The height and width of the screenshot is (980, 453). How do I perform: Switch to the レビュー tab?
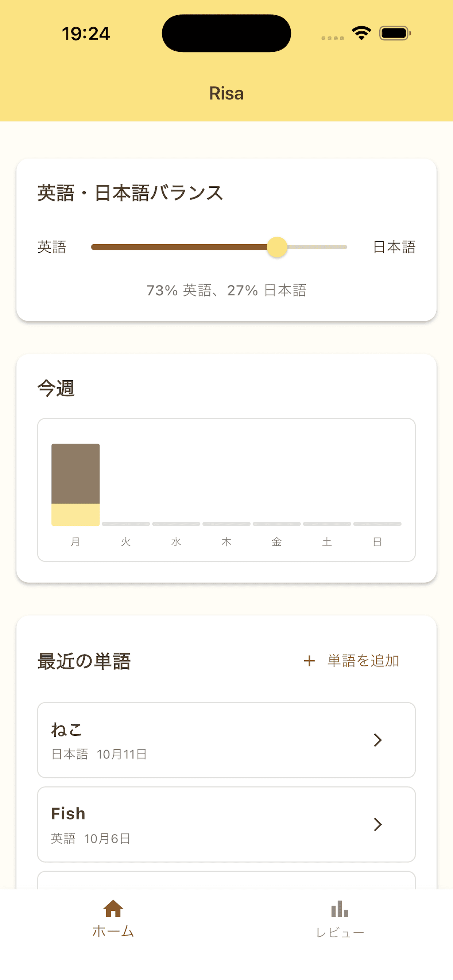(x=340, y=932)
